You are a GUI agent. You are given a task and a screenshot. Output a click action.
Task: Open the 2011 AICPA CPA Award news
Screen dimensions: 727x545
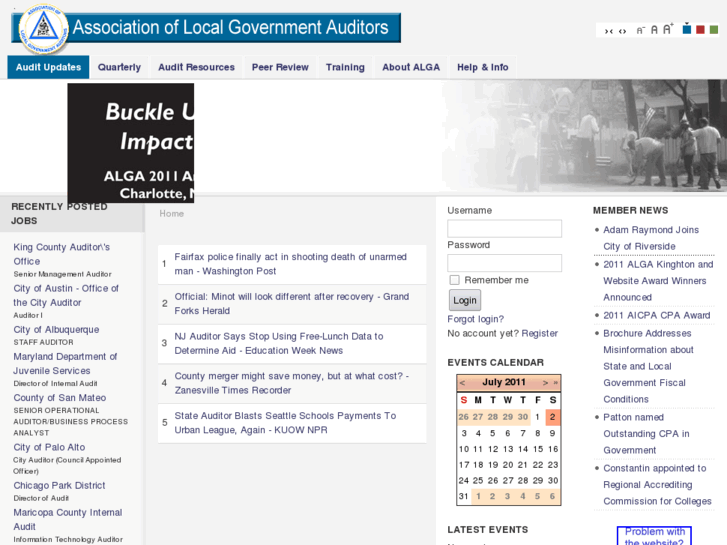tap(657, 315)
